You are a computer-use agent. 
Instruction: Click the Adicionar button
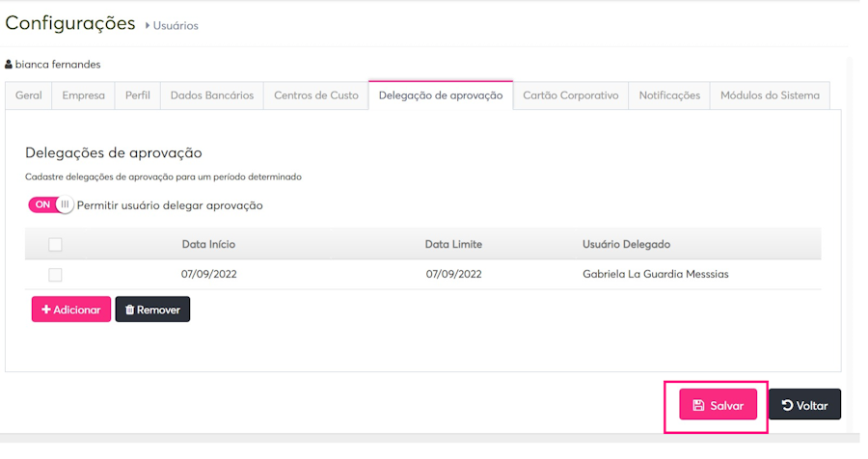[x=70, y=310]
